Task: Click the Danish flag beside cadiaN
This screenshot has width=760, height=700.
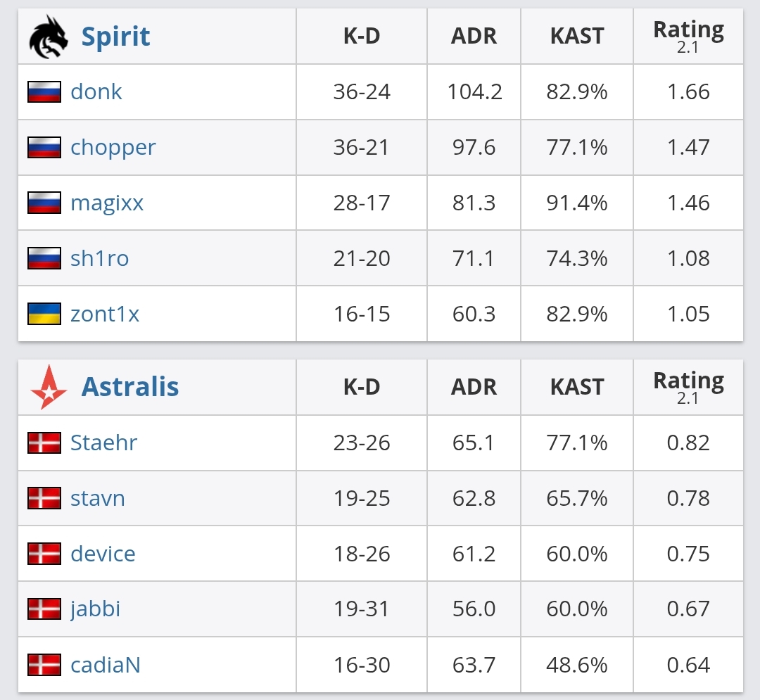Action: click(44, 665)
